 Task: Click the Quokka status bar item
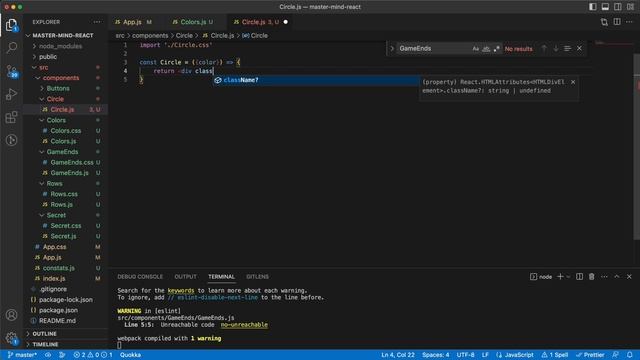click(130, 355)
